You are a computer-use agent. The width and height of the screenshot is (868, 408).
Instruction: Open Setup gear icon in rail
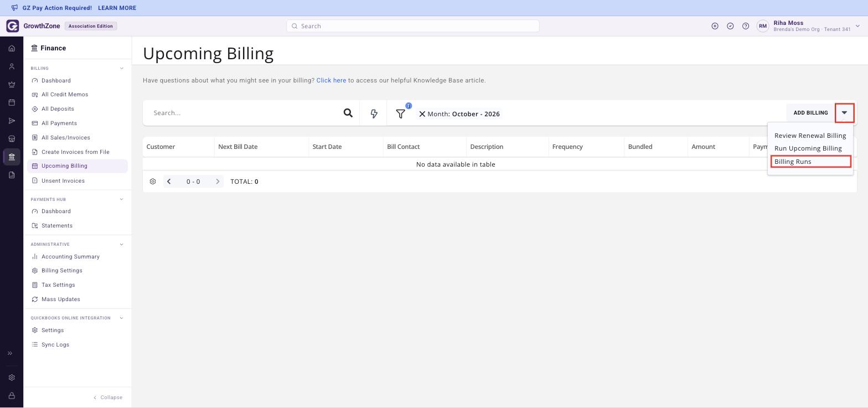point(12,378)
